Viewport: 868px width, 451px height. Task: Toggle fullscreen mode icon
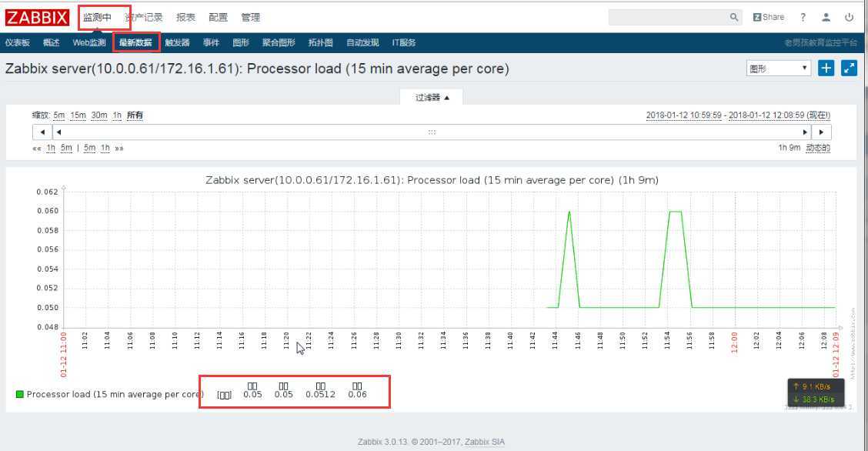coord(850,68)
